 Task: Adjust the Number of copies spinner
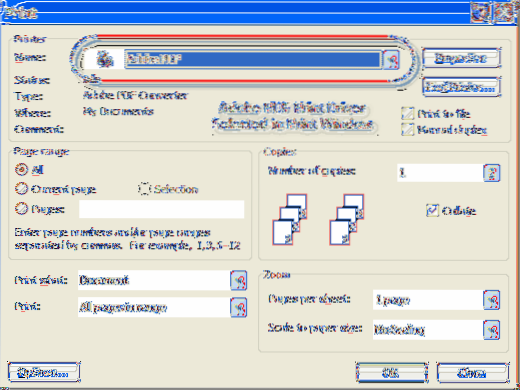coord(492,173)
